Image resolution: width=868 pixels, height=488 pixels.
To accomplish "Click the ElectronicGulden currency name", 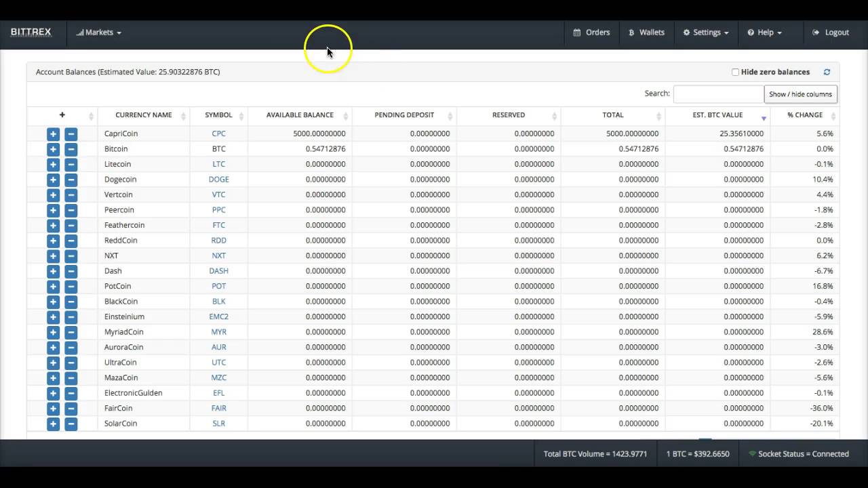I will tap(133, 393).
